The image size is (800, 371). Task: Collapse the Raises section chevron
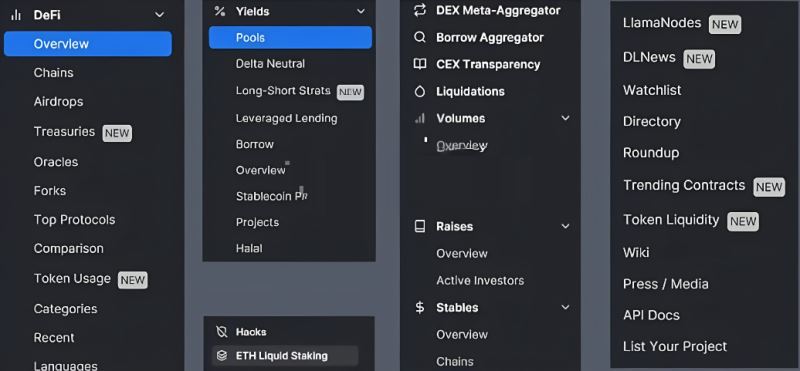565,226
